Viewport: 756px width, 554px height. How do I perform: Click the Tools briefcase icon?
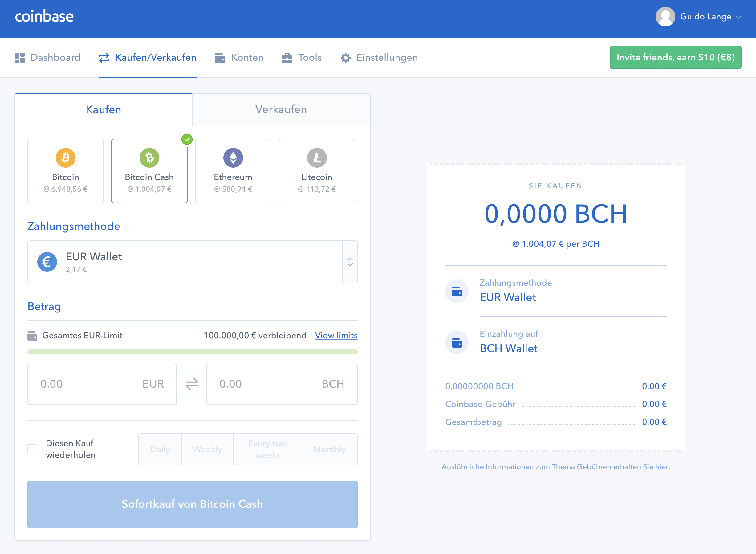click(x=287, y=58)
